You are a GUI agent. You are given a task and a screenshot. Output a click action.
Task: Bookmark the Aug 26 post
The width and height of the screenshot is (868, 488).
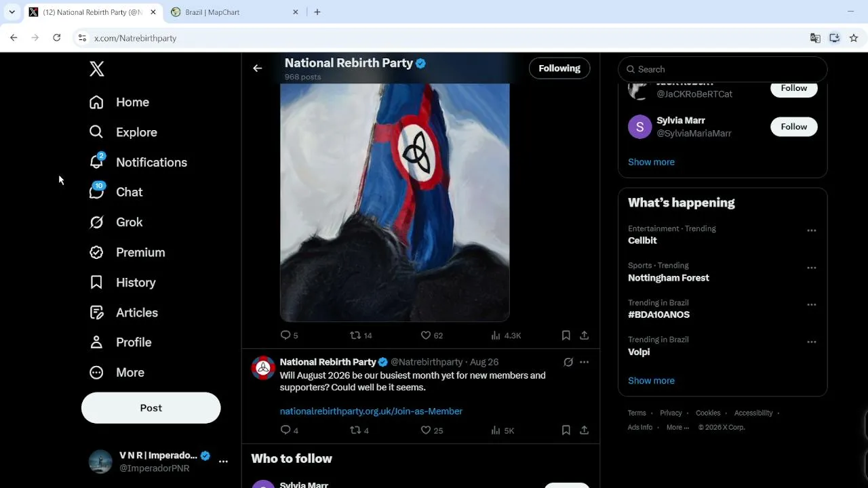click(x=566, y=430)
